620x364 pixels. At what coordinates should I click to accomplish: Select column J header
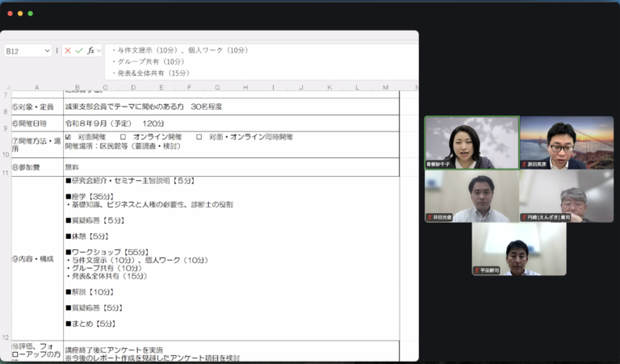(301, 87)
